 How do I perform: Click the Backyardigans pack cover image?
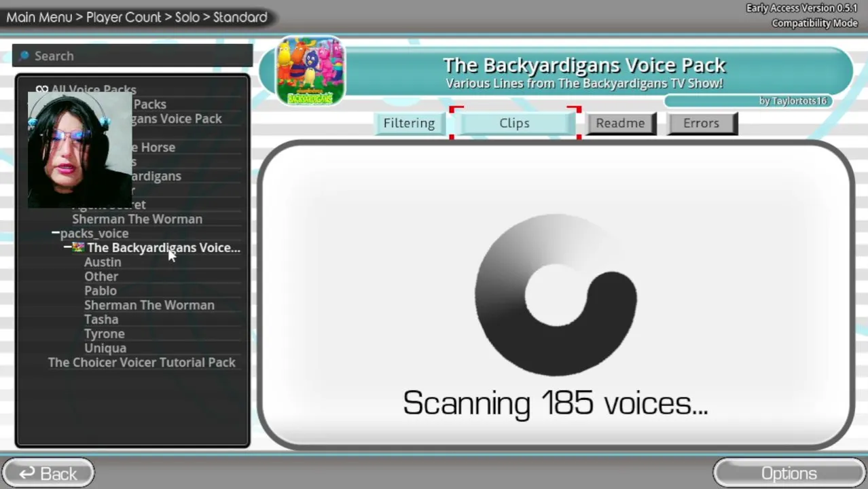pyautogui.click(x=310, y=71)
